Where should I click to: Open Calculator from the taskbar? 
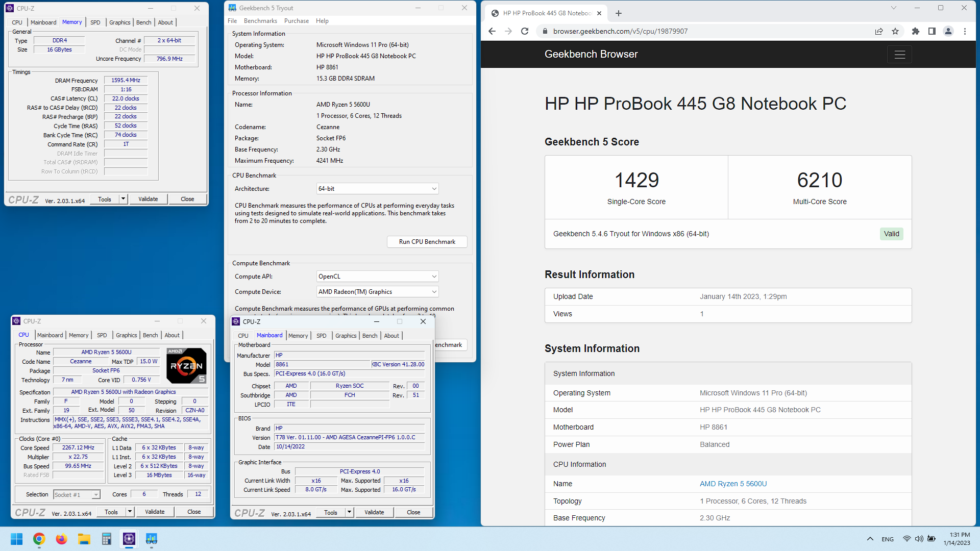(x=106, y=539)
